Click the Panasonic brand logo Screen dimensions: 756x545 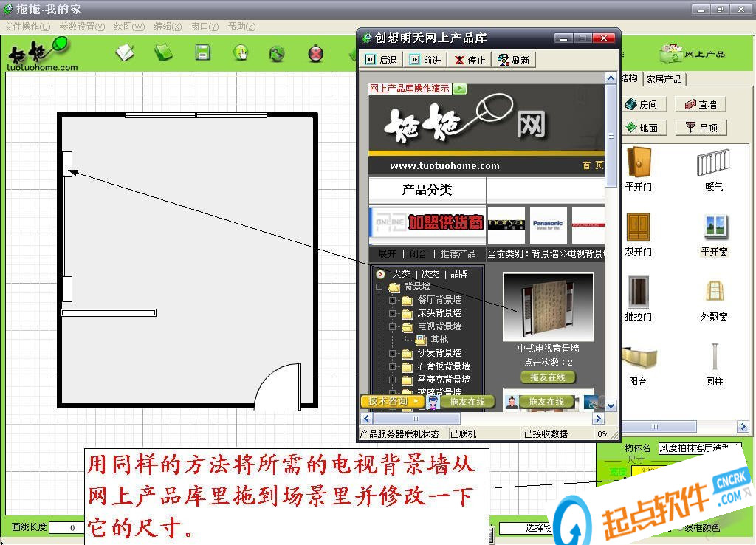[x=548, y=224]
